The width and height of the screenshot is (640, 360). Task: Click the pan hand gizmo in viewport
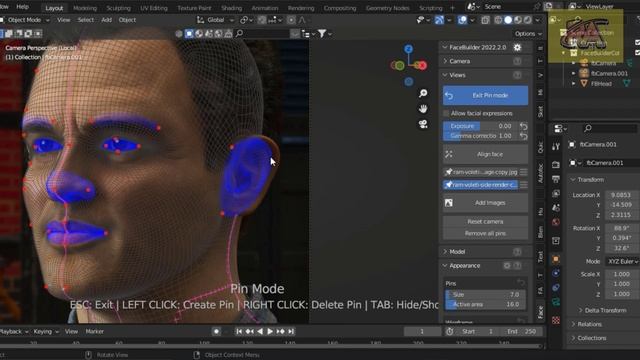click(423, 109)
